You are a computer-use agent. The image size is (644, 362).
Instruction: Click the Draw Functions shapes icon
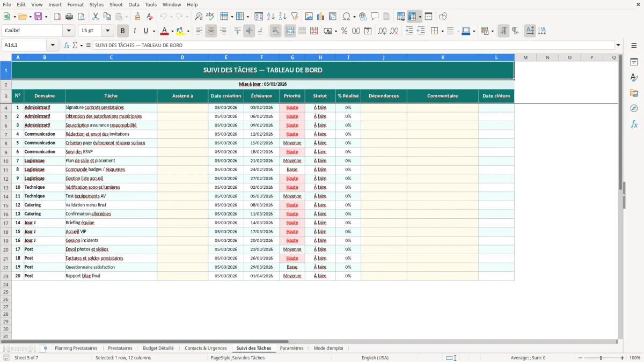click(x=443, y=17)
